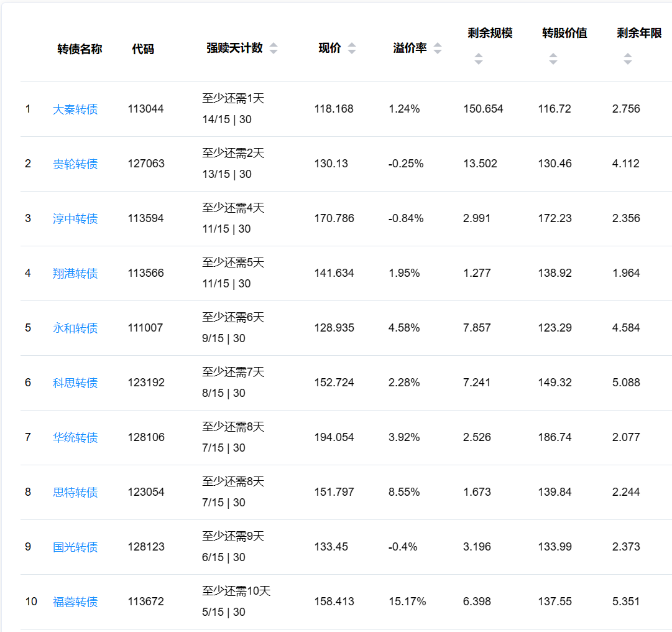Viewport: 672px width, 632px height.
Task: Select bond code 113044 cell
Action: pyautogui.click(x=146, y=109)
